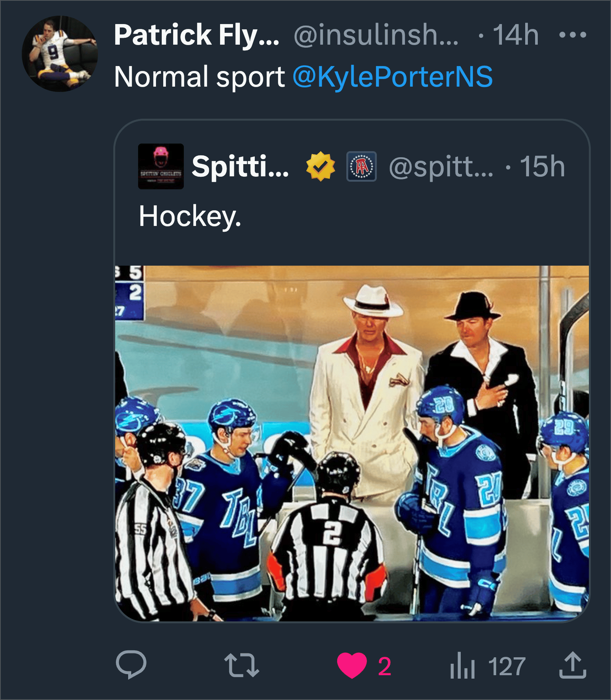Open Spittin' Chiclets quoted account avatar

[161, 166]
